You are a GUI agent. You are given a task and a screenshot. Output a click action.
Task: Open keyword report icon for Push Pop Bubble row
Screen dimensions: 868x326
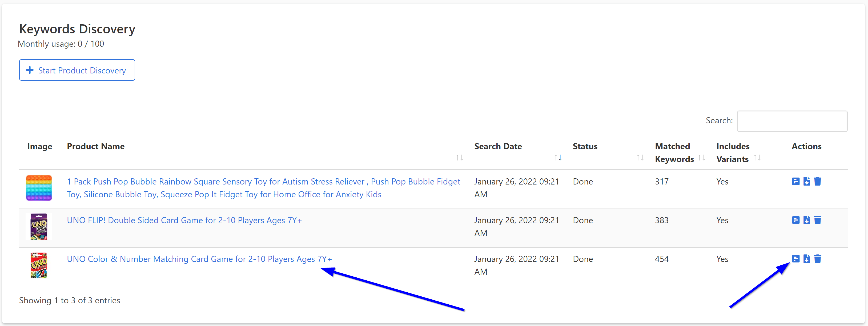point(795,182)
